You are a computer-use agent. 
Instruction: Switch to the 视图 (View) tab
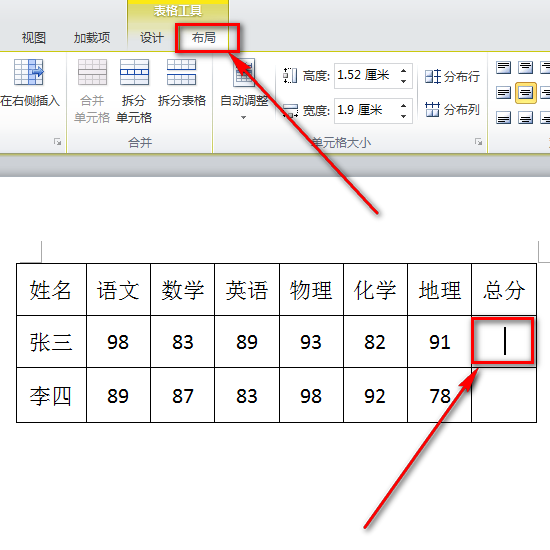[34, 38]
